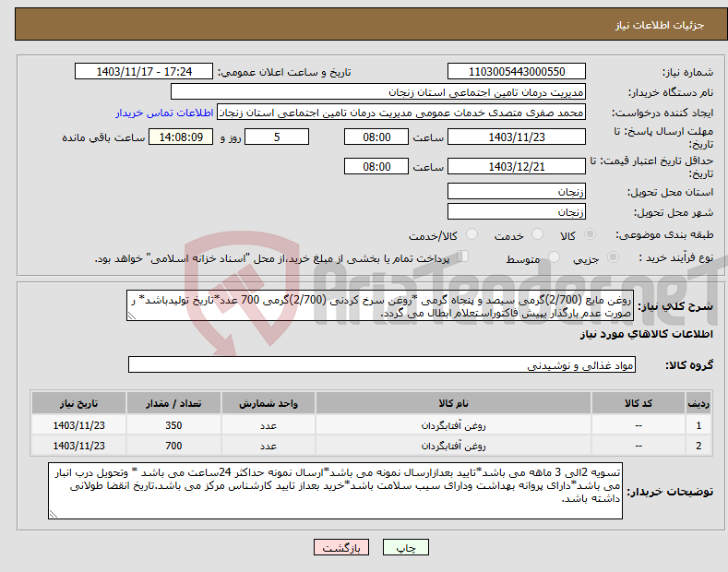Click date 1403/11/23 in row 1
The image size is (728, 572).
(79, 425)
